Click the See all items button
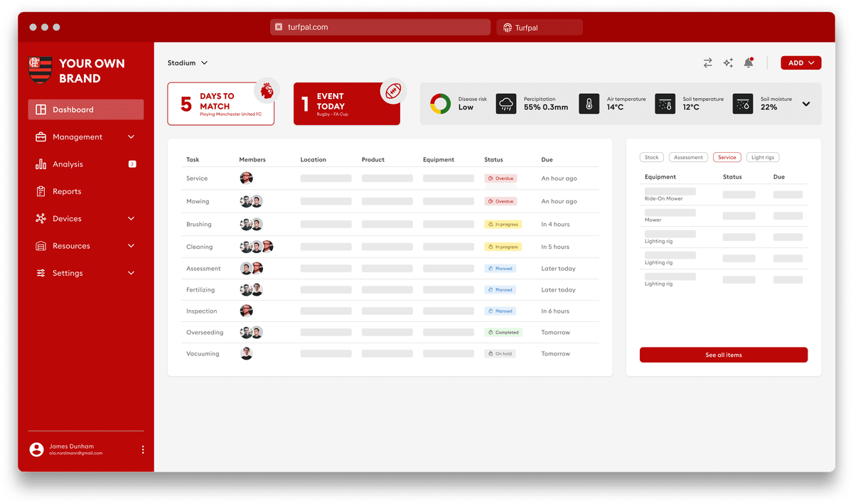The image size is (853, 504). pyautogui.click(x=723, y=354)
